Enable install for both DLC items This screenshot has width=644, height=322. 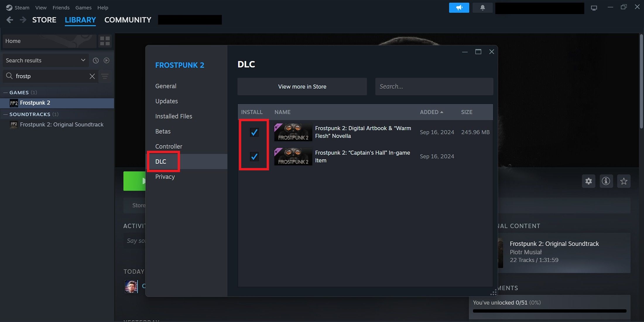[x=254, y=132]
